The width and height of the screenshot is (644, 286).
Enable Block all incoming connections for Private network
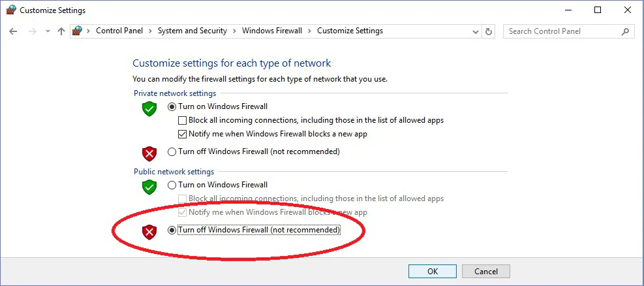[x=183, y=120]
